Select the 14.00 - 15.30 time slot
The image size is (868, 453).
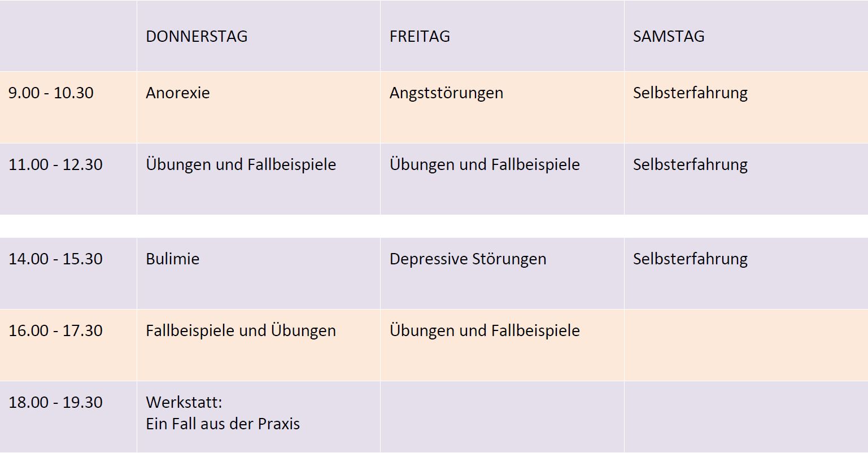pyautogui.click(x=55, y=259)
